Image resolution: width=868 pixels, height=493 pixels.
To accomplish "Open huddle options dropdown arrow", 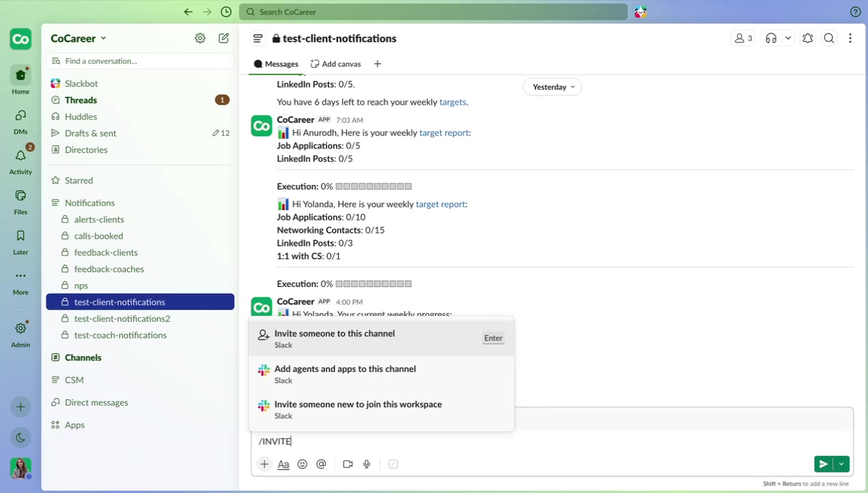I will click(788, 38).
